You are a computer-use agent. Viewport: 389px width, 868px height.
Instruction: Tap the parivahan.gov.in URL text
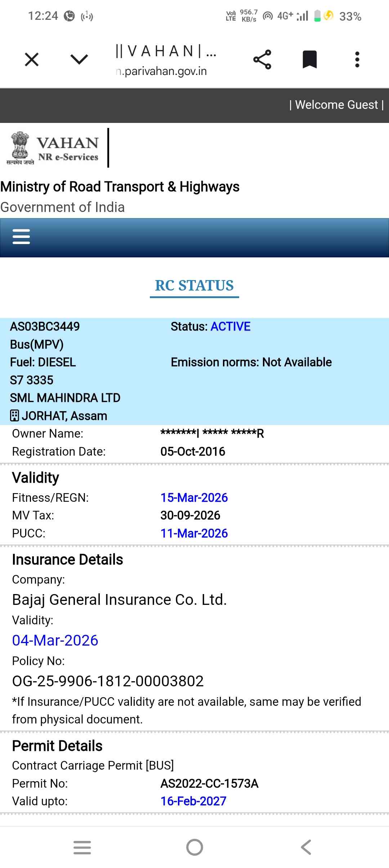[162, 71]
